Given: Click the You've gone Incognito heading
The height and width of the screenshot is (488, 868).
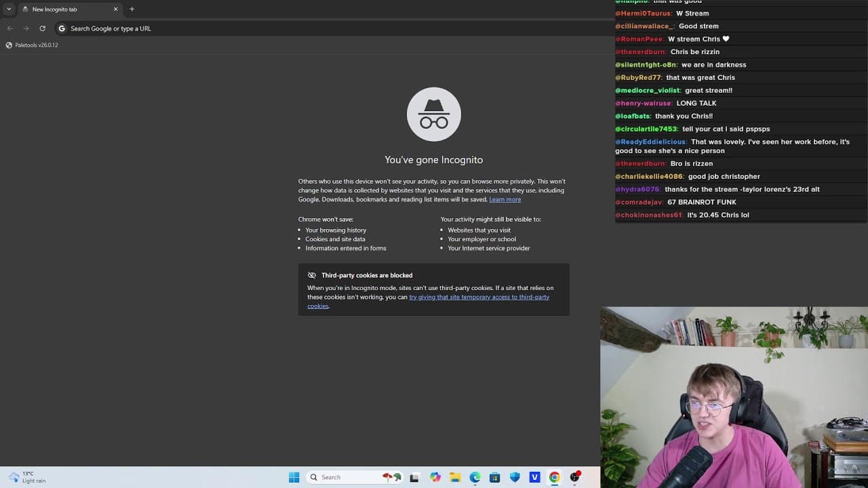Looking at the screenshot, I should pos(434,160).
